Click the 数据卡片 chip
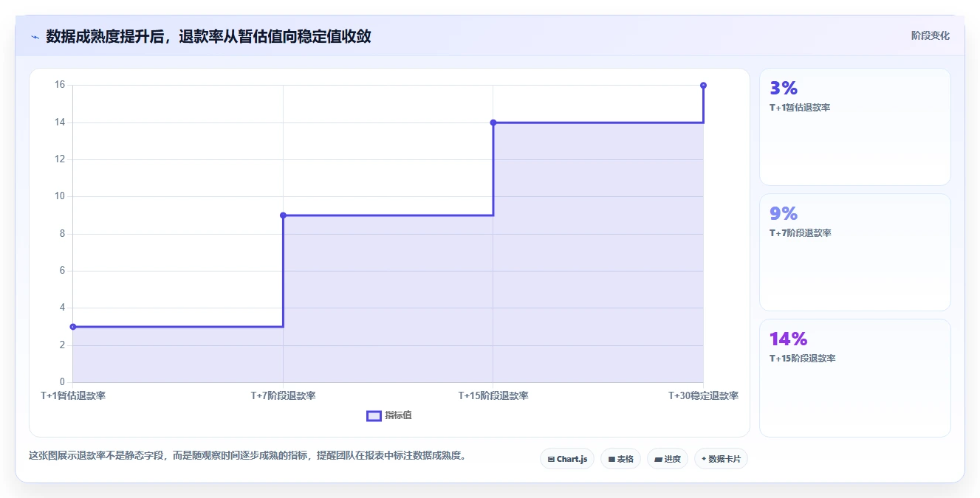Image resolution: width=980 pixels, height=498 pixels. pyautogui.click(x=721, y=459)
